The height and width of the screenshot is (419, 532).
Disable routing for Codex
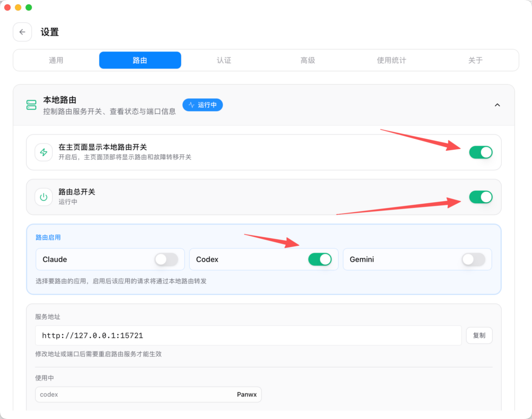tap(320, 259)
